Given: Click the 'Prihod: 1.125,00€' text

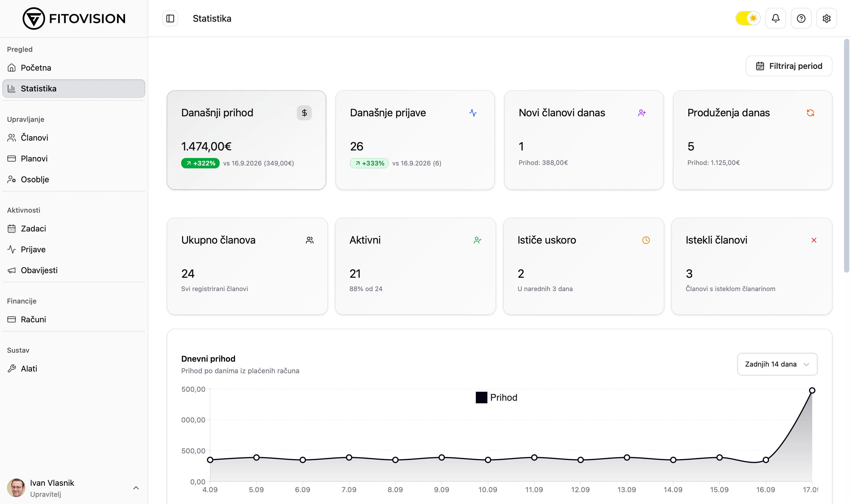Looking at the screenshot, I should click(714, 163).
